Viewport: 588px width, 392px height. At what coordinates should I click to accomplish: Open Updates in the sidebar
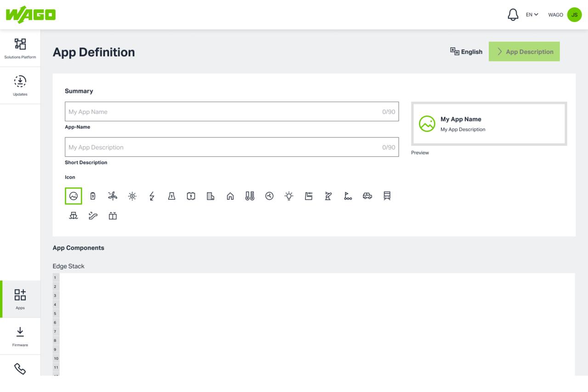pyautogui.click(x=20, y=85)
